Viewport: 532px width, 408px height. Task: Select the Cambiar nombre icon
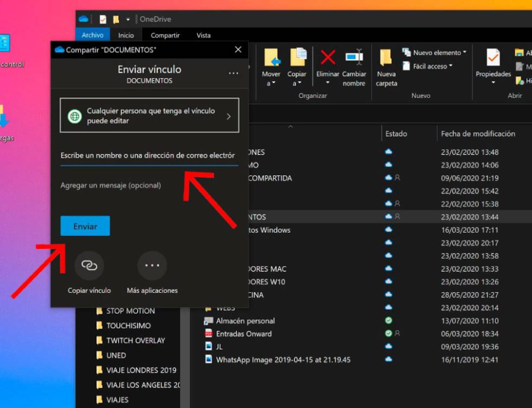(354, 58)
